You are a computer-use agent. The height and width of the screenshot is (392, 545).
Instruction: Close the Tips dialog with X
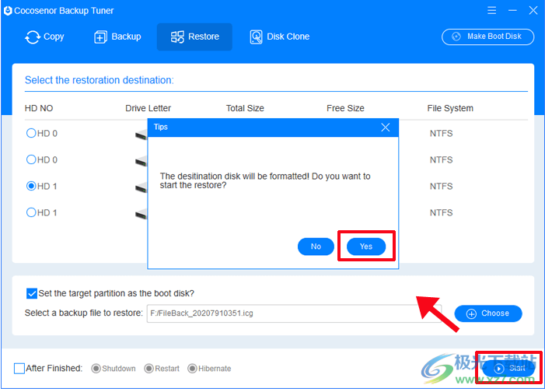coord(385,128)
